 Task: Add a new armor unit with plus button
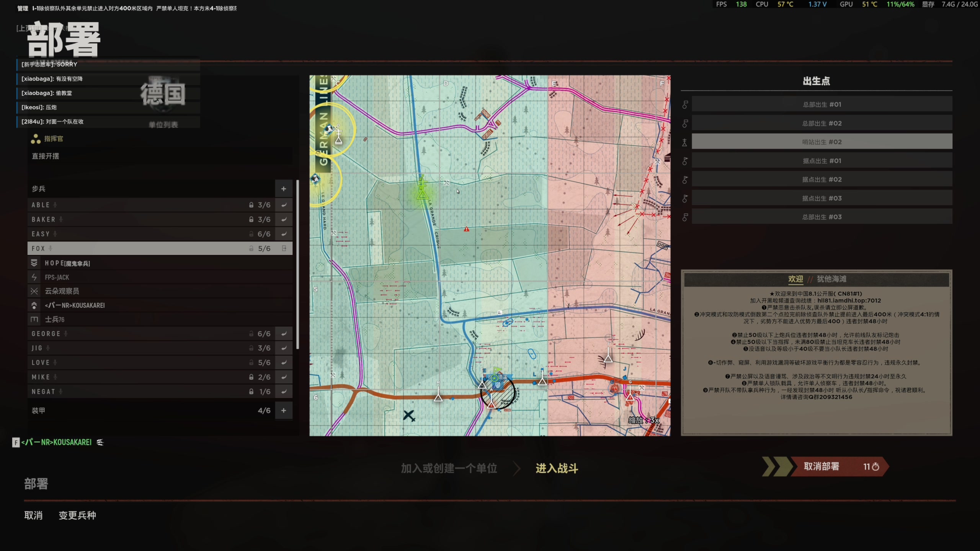284,411
